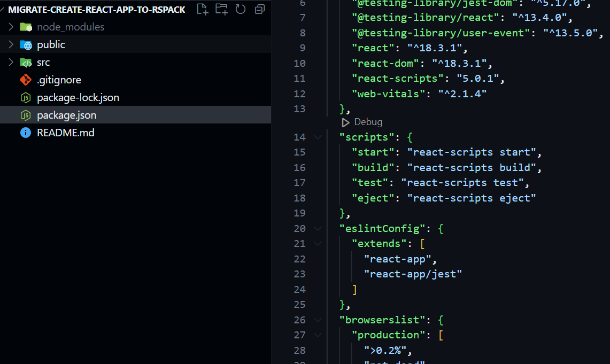
Task: Click the "react-scripts start" value
Action: point(472,152)
